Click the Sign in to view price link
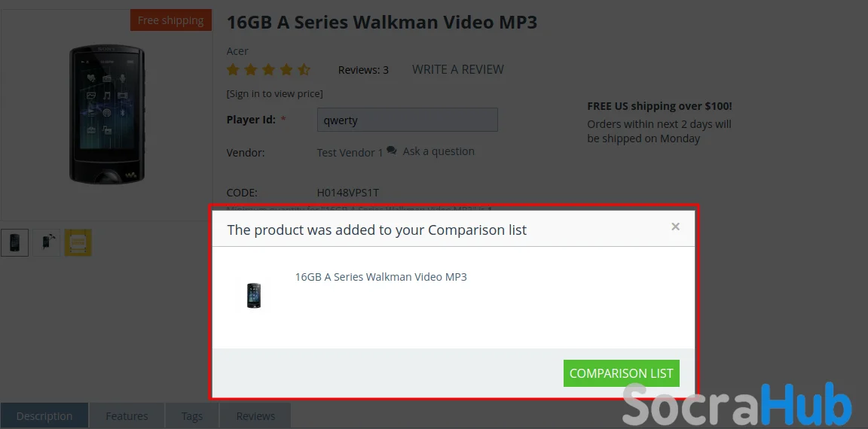This screenshot has width=868, height=429. tap(274, 93)
